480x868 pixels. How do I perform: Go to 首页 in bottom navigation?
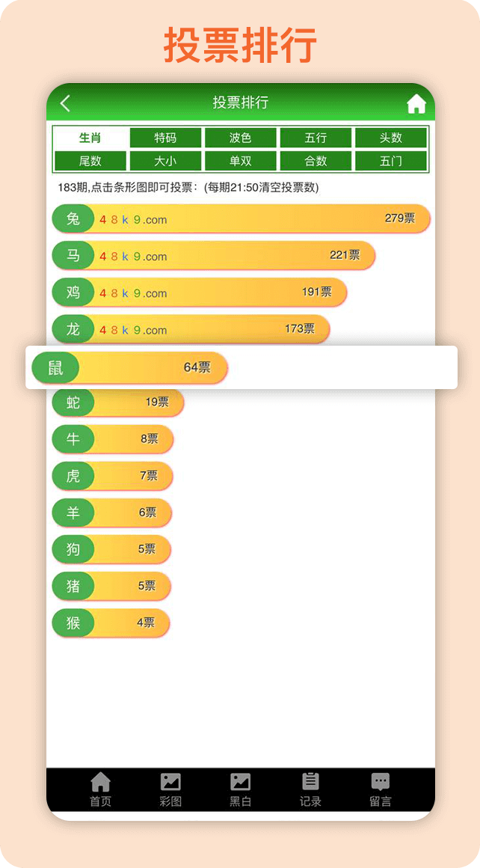(100, 790)
